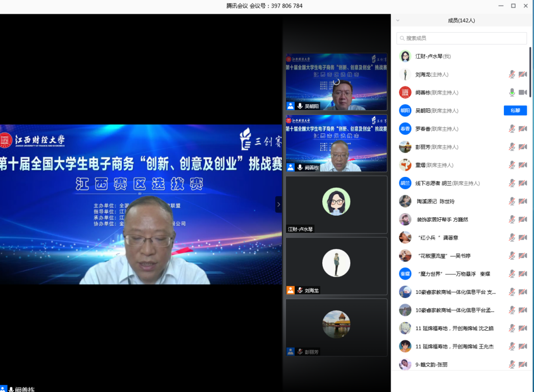534x392 pixels.
Task: Click the orange host icon on 刘海龙's tile
Action: (x=291, y=290)
